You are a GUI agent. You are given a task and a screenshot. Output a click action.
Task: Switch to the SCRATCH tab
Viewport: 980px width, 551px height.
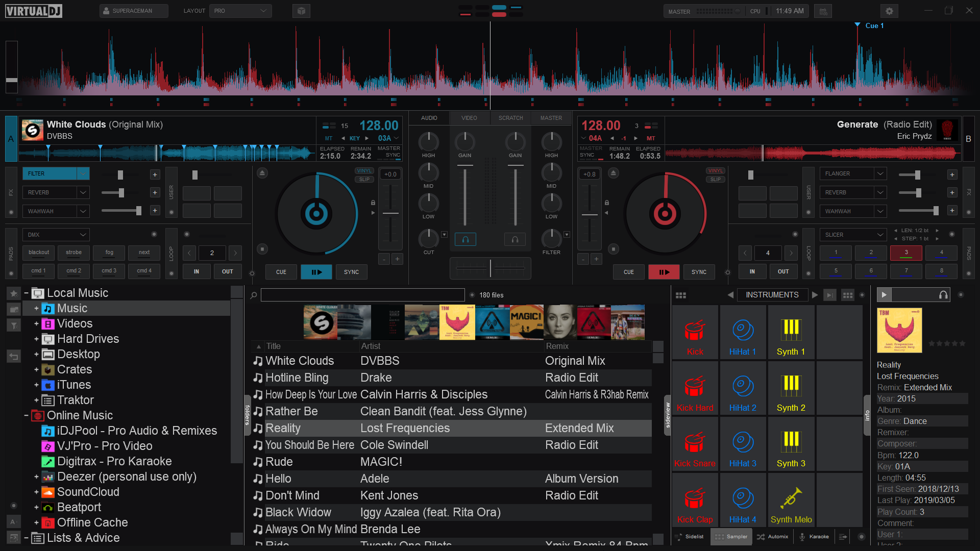[510, 118]
